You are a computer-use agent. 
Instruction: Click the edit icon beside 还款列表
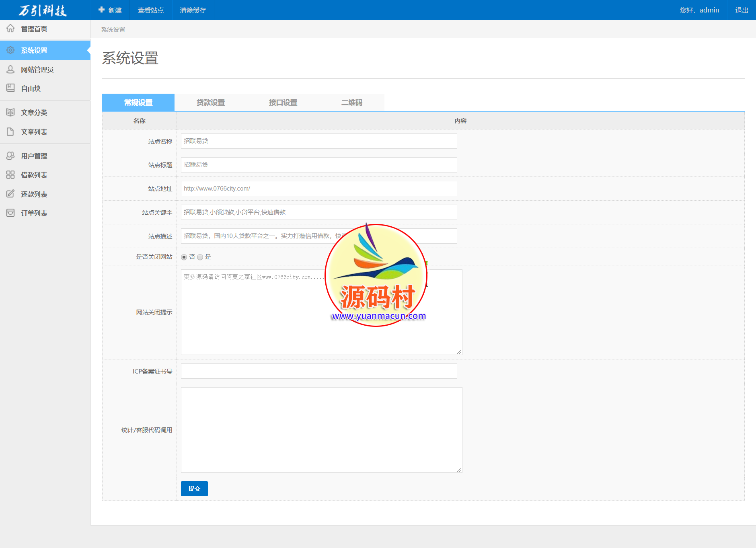click(10, 194)
